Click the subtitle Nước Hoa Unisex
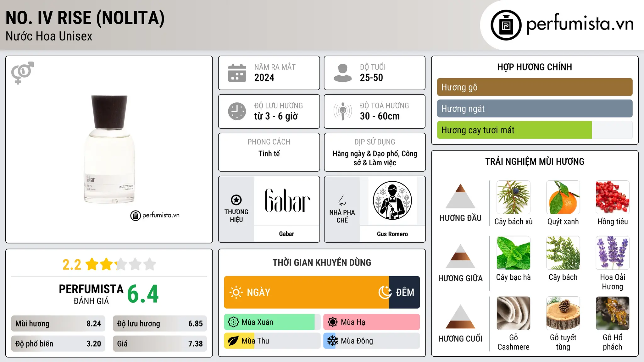Image resolution: width=644 pixels, height=362 pixels. point(49,36)
